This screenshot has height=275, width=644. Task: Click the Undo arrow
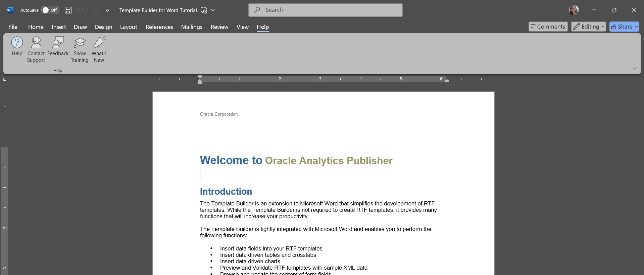pos(80,10)
